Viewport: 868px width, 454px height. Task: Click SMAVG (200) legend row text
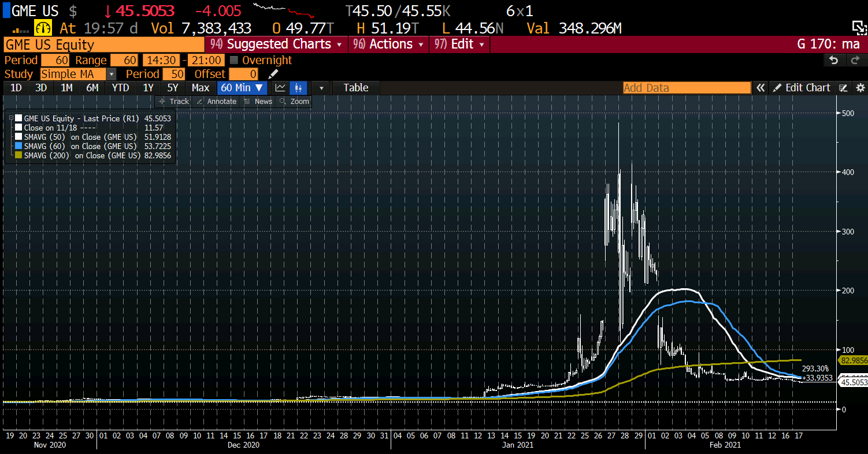click(x=81, y=155)
